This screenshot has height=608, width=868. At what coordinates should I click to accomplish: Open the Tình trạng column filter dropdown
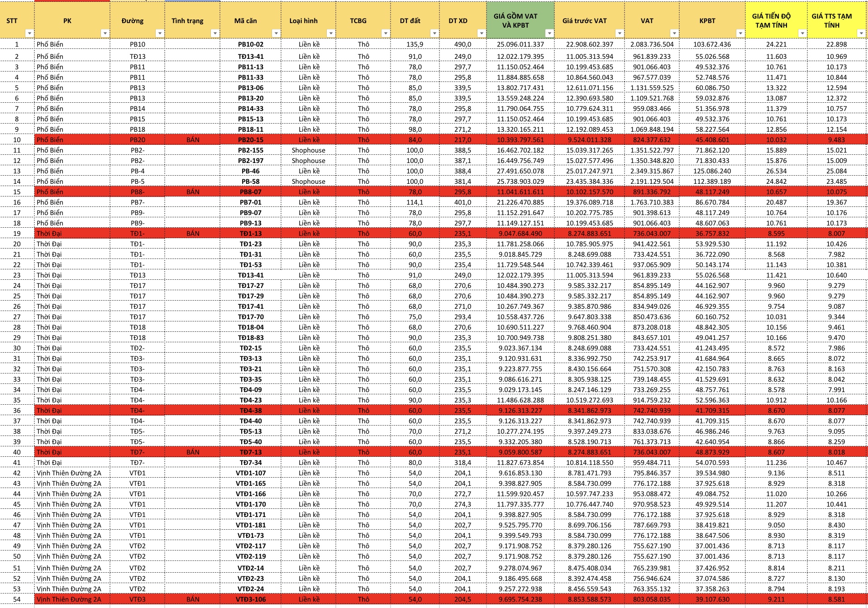(x=215, y=33)
